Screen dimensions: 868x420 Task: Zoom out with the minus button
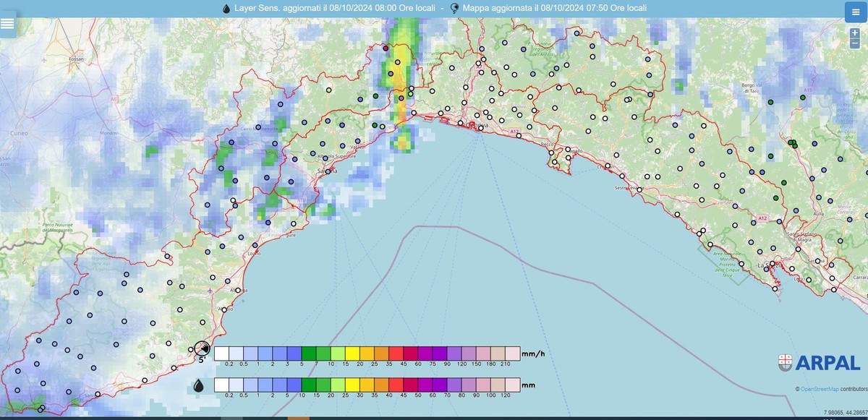855,43
